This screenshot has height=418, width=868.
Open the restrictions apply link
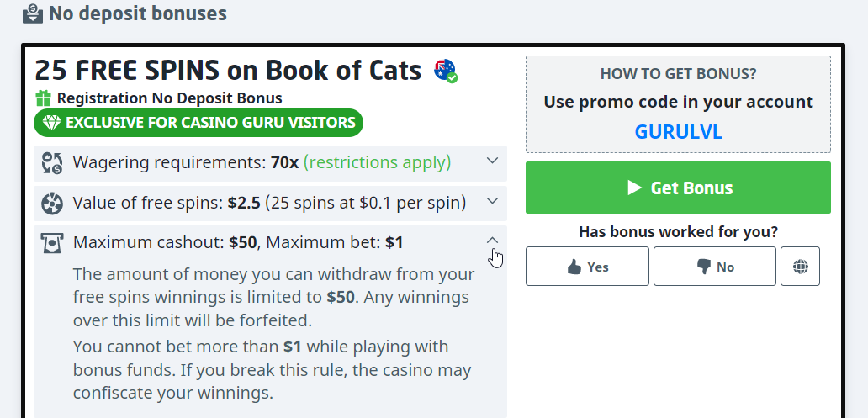pyautogui.click(x=377, y=162)
